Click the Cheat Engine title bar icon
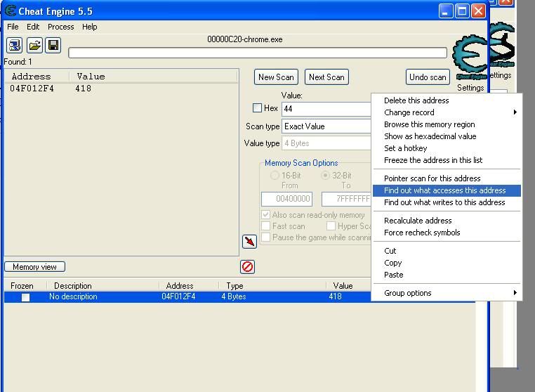Screen dimensions: 535x392 pyautogui.click(x=11, y=11)
